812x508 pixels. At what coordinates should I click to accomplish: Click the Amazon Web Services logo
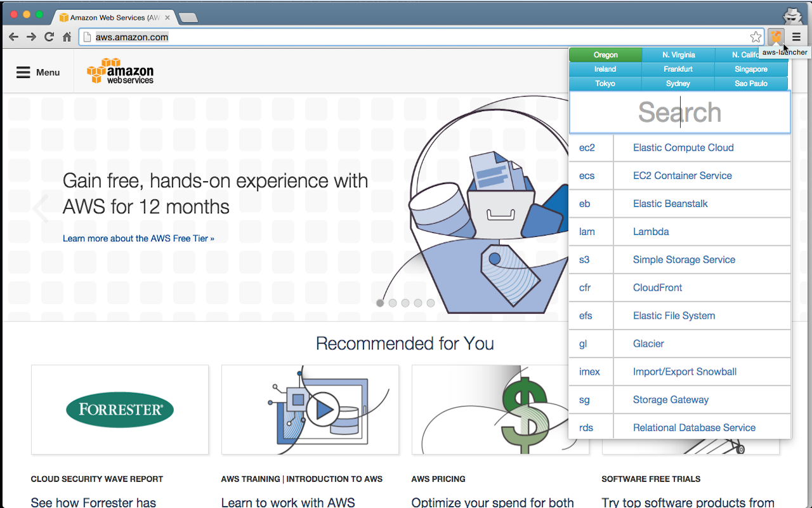click(121, 71)
